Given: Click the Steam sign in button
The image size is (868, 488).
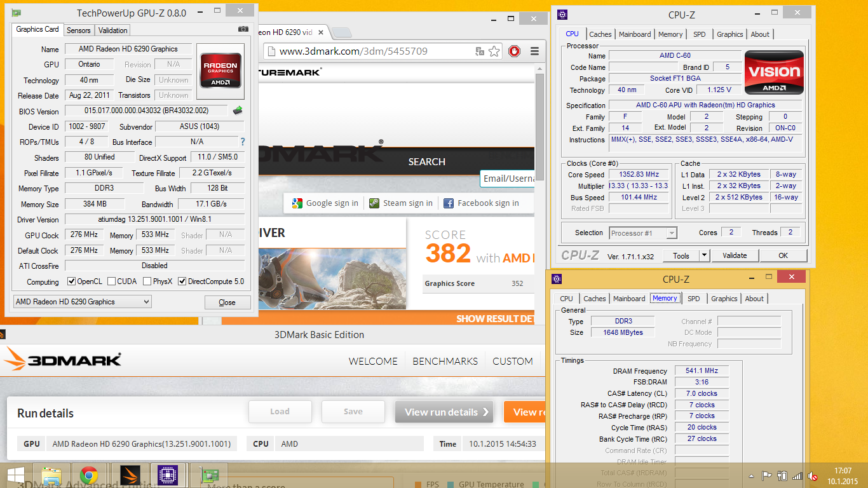Looking at the screenshot, I should pyautogui.click(x=402, y=203).
